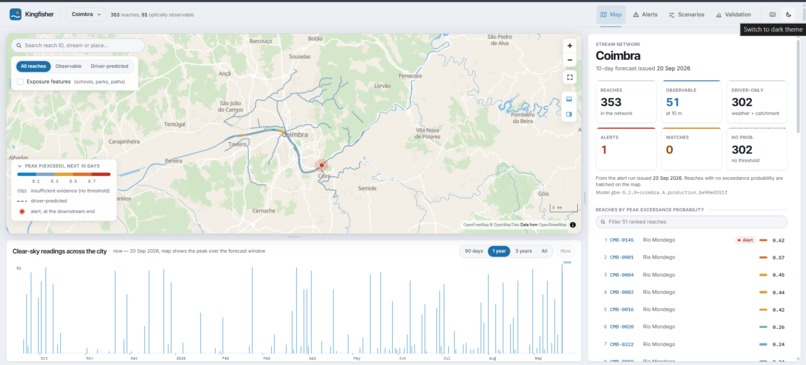This screenshot has width=806, height=365.
Task: Select the Observable 51 card
Action: point(691,101)
